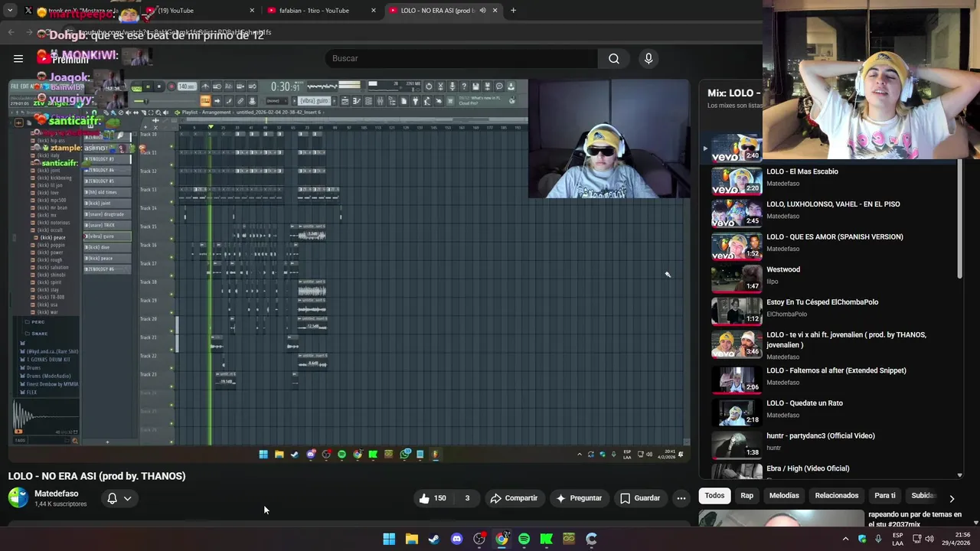Viewport: 980px width, 551px height.
Task: Open the Kick app from the taskbar
Action: (x=547, y=539)
